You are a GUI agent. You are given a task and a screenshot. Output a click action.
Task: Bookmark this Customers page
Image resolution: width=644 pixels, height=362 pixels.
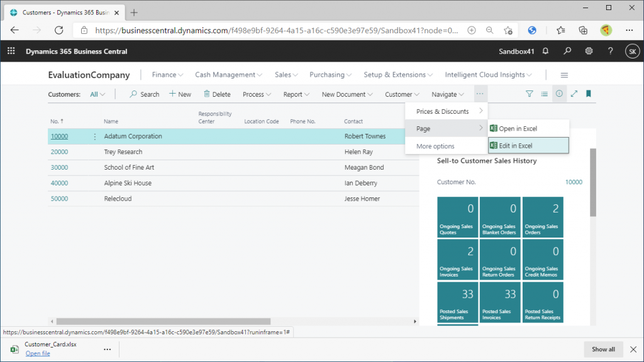(x=589, y=94)
